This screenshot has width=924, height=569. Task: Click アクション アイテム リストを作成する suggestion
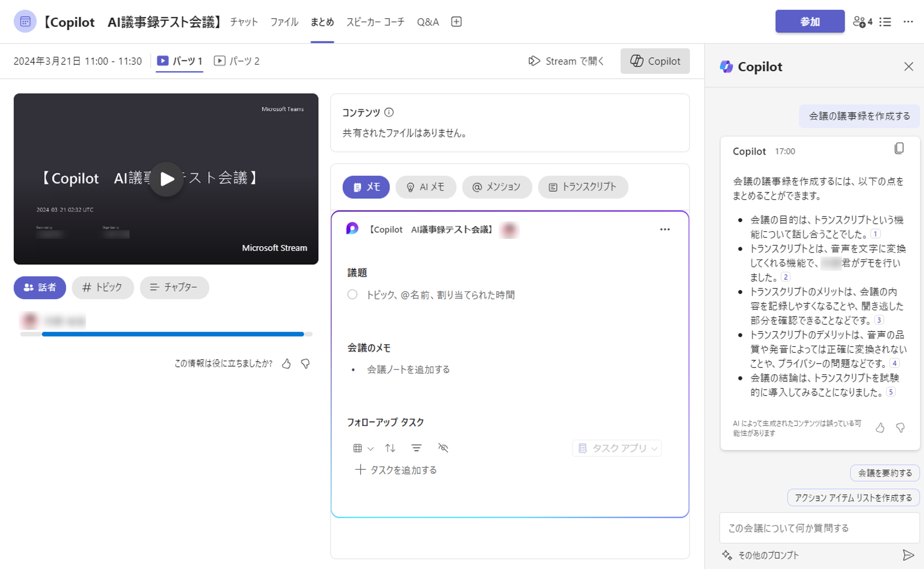point(853,498)
